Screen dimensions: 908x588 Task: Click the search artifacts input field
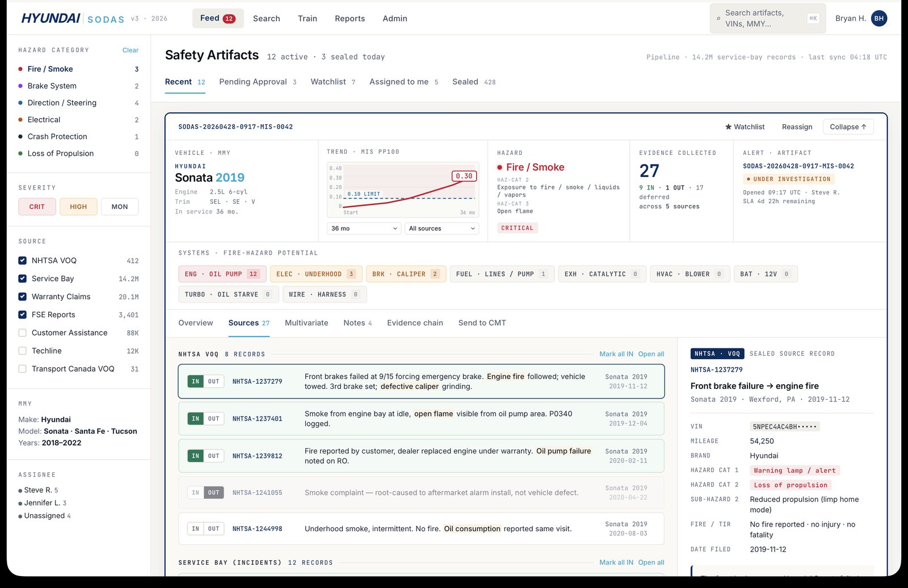[x=768, y=18]
